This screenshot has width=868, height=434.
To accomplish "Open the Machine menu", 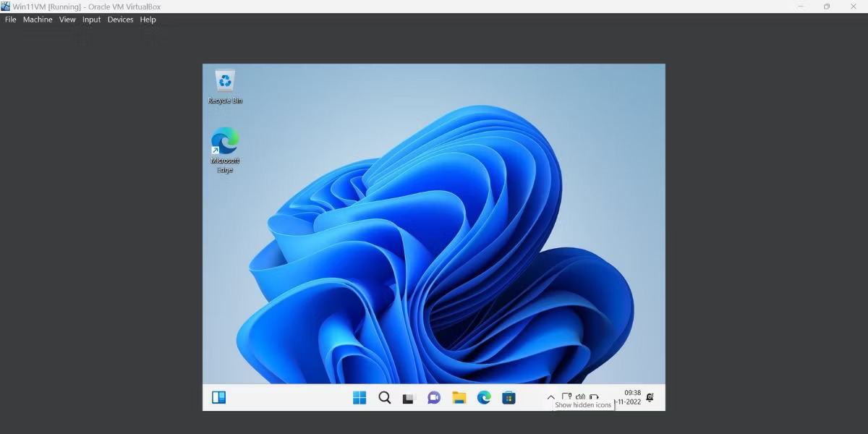I will [x=38, y=20].
